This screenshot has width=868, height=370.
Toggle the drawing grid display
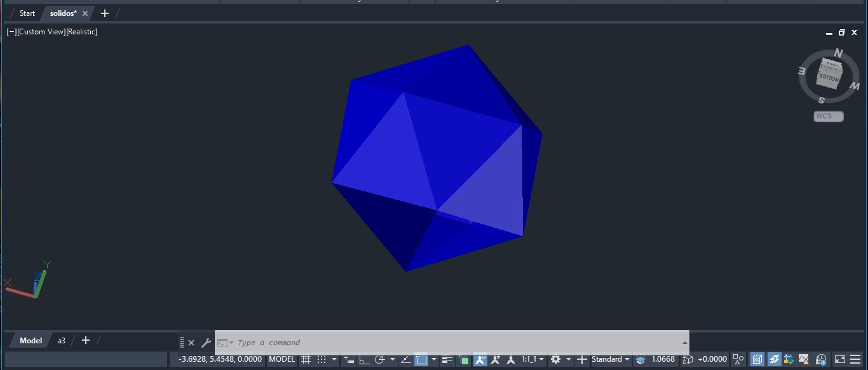tap(306, 359)
